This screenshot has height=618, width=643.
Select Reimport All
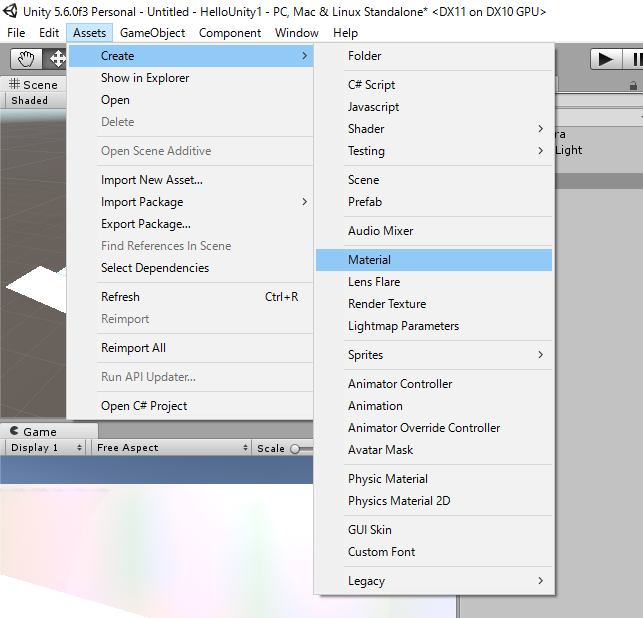click(x=191, y=348)
